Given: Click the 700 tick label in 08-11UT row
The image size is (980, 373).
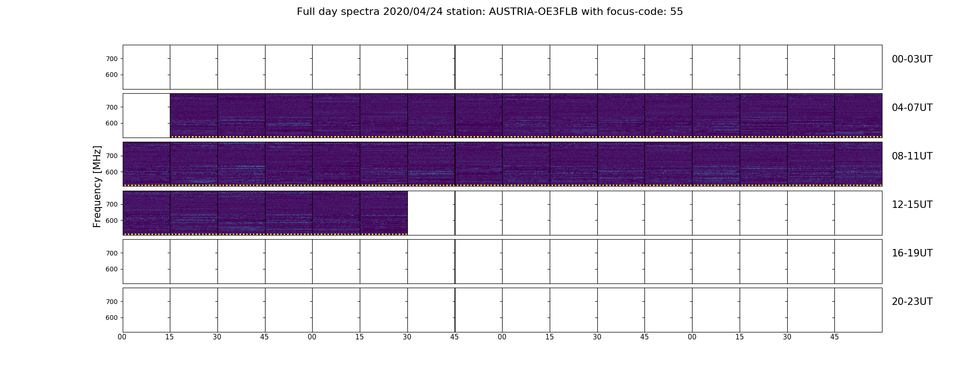Looking at the screenshot, I should coord(112,156).
